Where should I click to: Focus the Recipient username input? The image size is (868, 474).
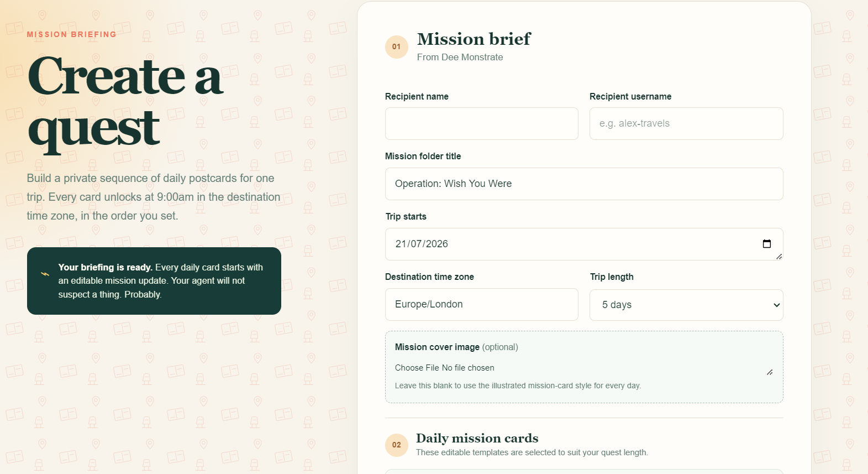point(686,123)
